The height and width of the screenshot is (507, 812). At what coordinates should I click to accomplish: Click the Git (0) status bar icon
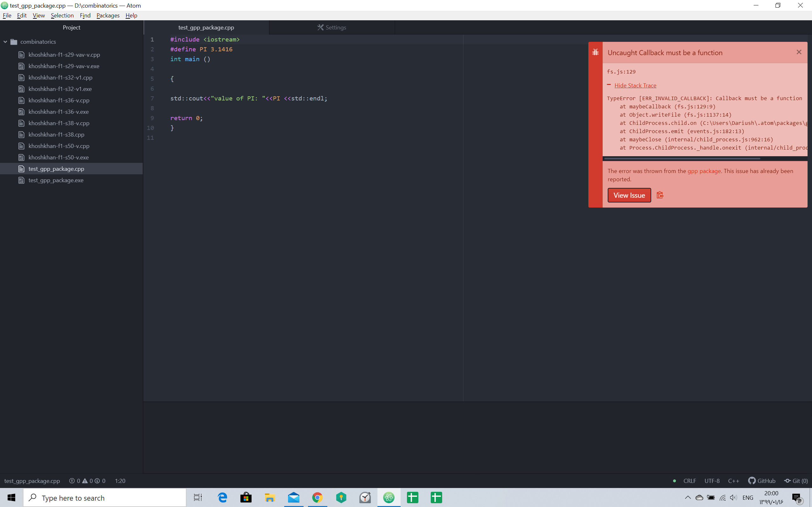pyautogui.click(x=796, y=480)
